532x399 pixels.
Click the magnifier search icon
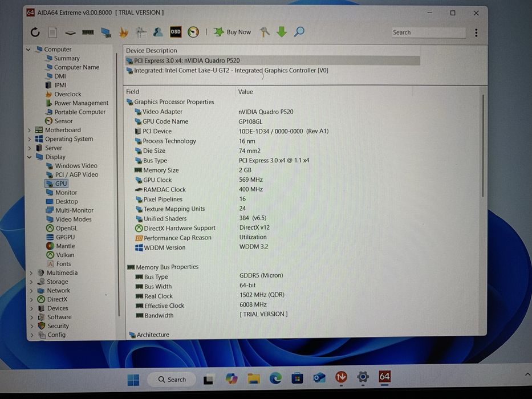click(299, 32)
